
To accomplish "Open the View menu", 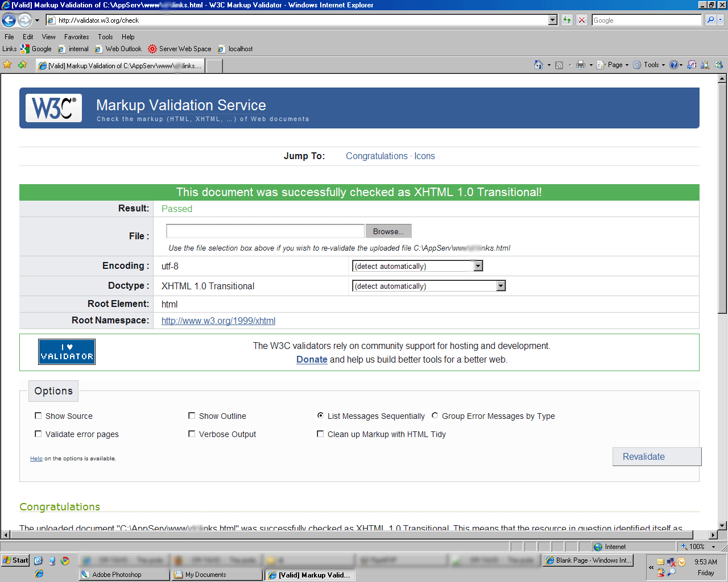I will point(48,37).
